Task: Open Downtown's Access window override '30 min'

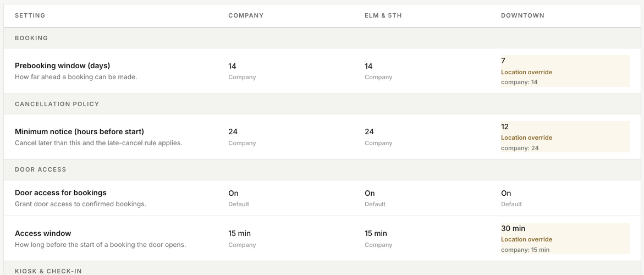Action: 513,229
